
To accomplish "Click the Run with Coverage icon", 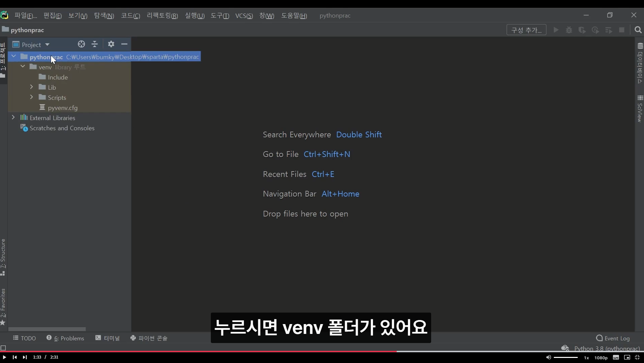I will 582,30.
